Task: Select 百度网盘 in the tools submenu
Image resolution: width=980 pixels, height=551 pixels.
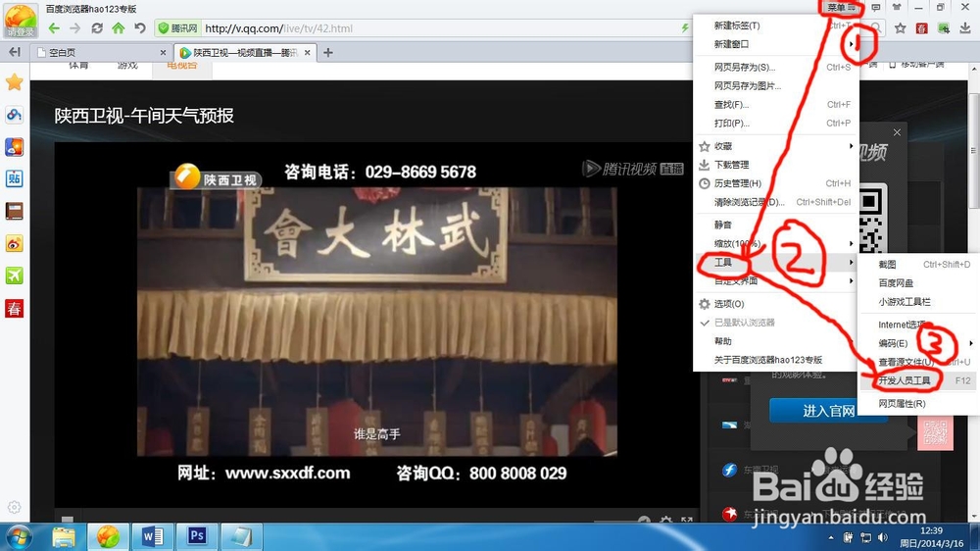Action: pos(919,283)
